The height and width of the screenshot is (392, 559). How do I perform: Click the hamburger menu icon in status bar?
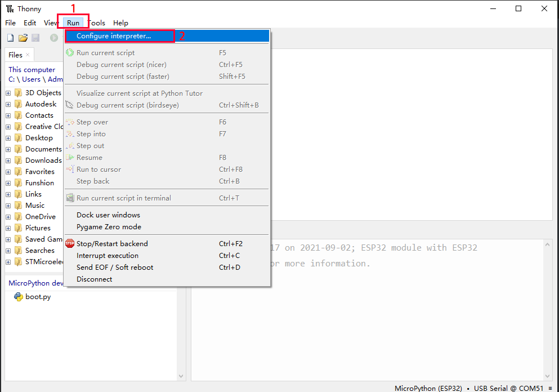(x=551, y=389)
